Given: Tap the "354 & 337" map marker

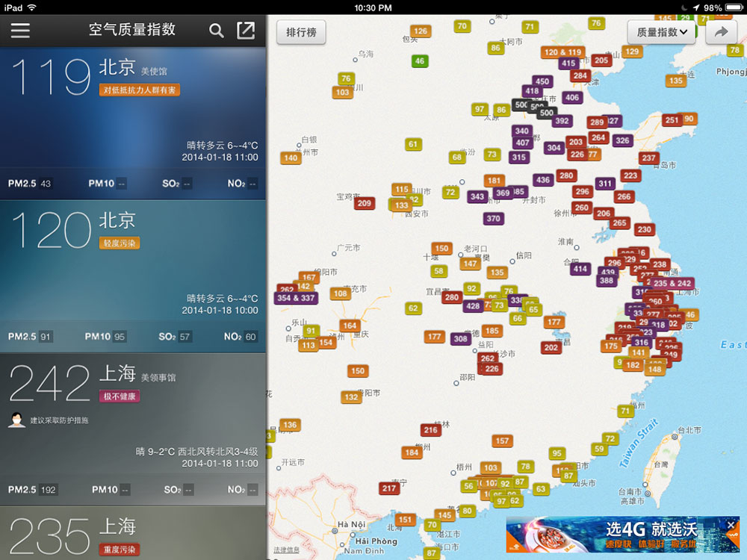Looking at the screenshot, I should click(296, 298).
